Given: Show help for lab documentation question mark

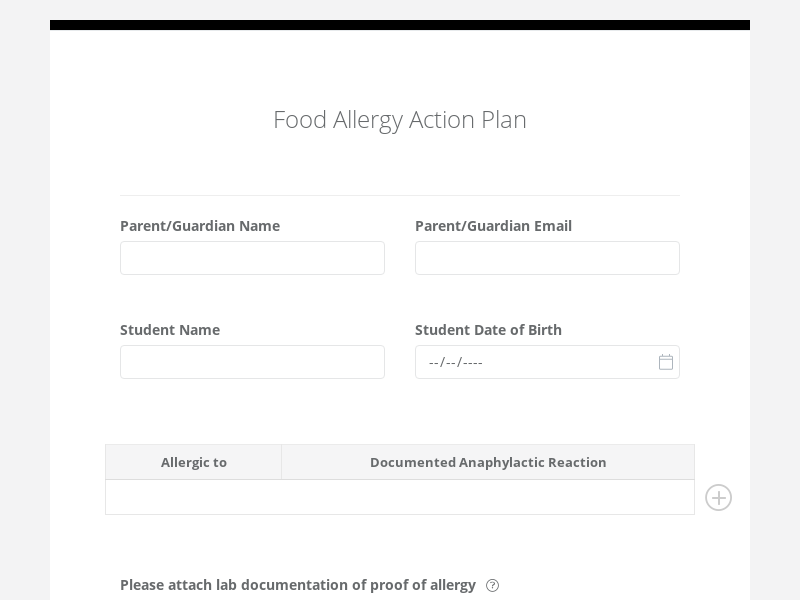Looking at the screenshot, I should pos(492,586).
